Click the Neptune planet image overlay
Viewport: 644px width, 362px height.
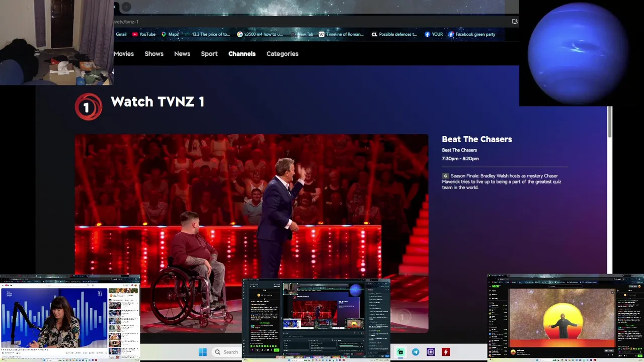click(x=581, y=53)
